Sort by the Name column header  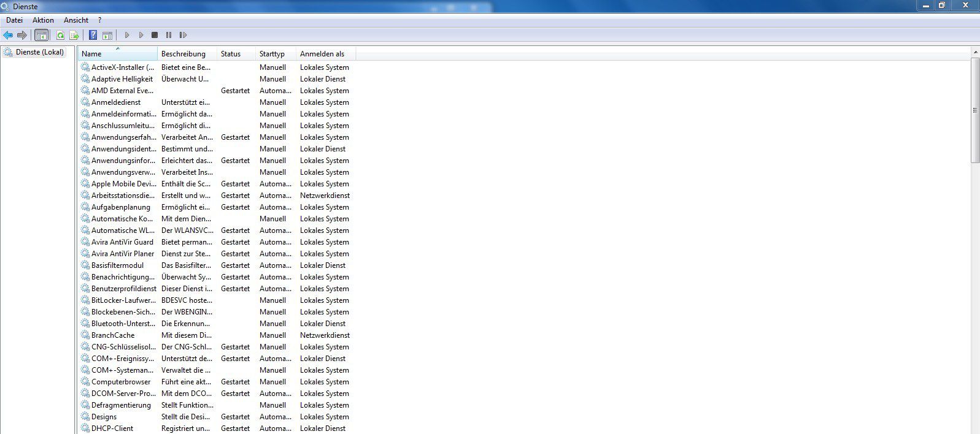coord(118,54)
